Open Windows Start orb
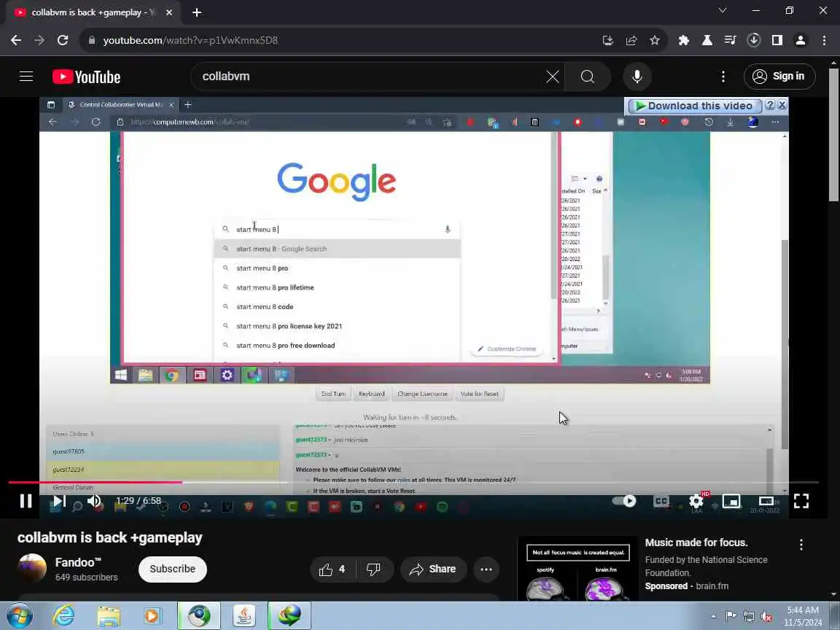840x630 pixels. 20,615
